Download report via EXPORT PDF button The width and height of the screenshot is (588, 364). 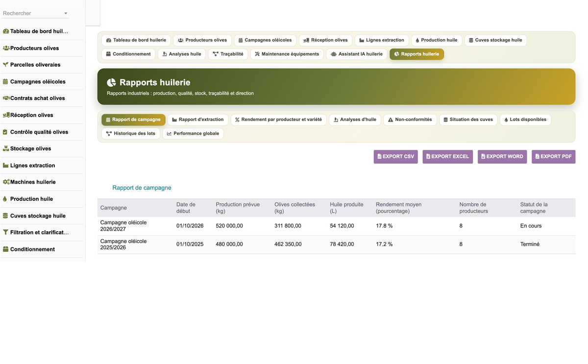(x=554, y=157)
